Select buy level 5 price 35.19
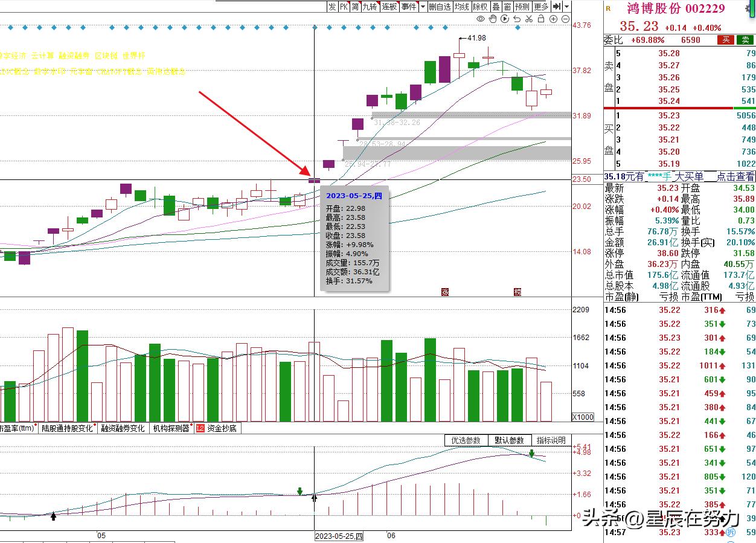 point(669,164)
